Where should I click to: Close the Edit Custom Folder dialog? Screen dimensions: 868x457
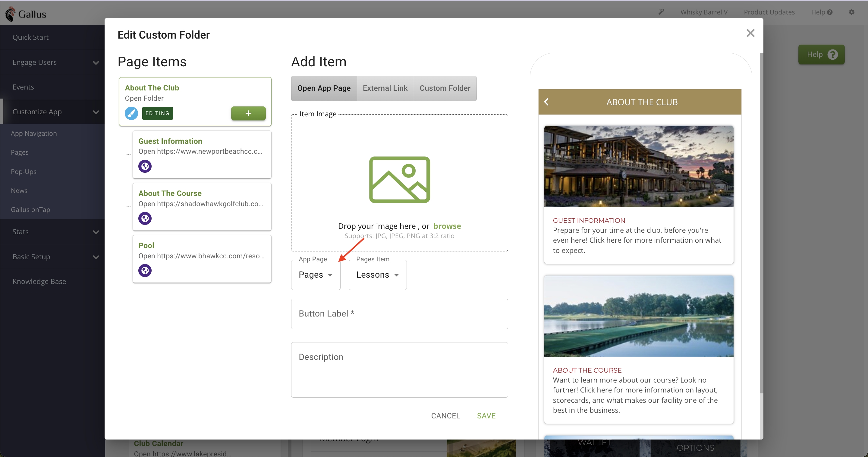(x=750, y=33)
